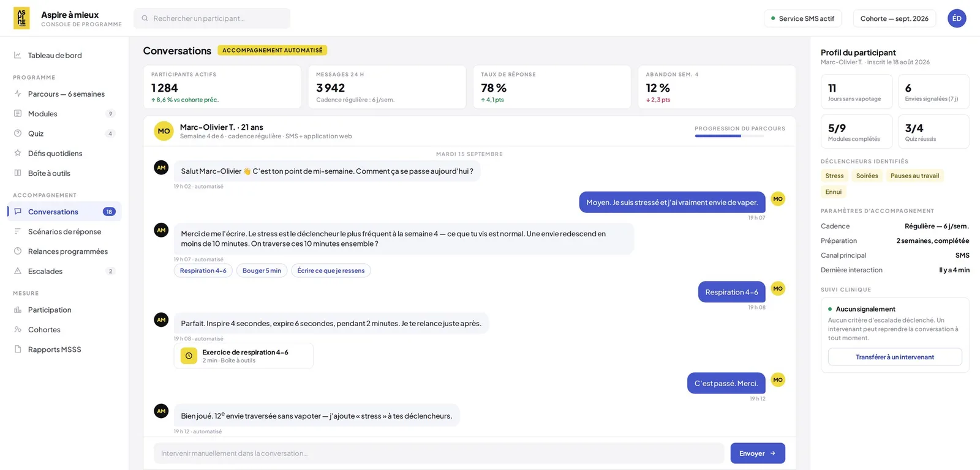
Task: Click the Rapports MSSS document icon
Action: [18, 349]
